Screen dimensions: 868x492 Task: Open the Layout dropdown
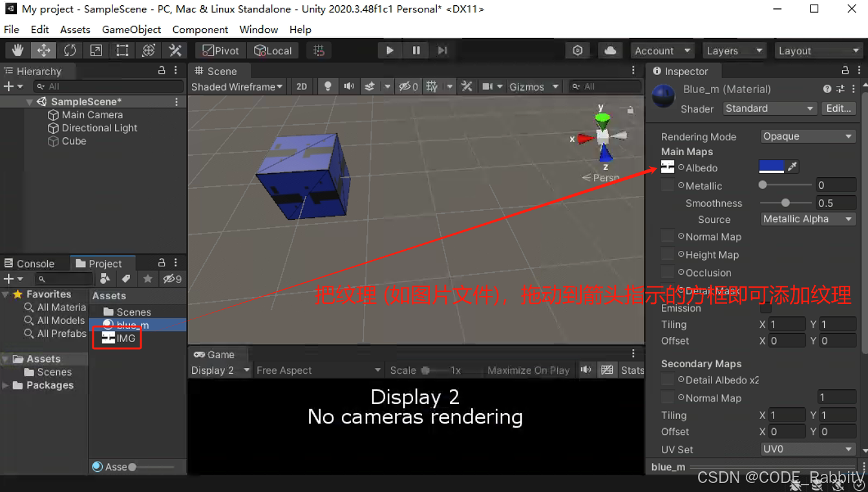818,50
